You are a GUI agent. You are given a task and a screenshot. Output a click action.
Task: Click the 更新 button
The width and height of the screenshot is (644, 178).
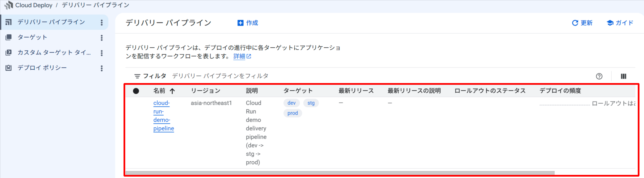tap(582, 23)
